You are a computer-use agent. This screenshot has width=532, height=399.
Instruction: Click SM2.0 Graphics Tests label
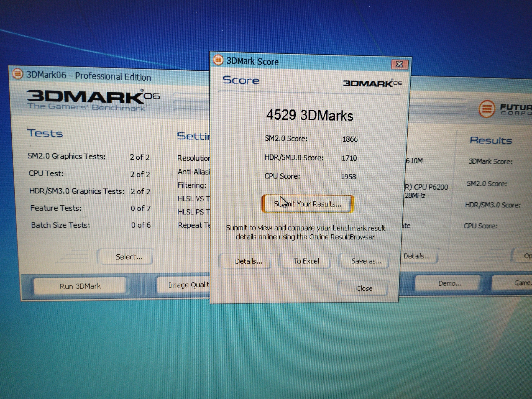click(66, 156)
